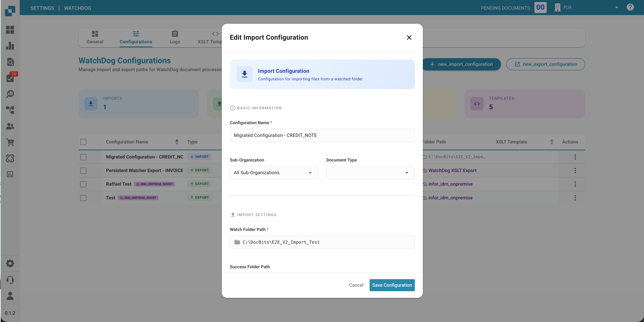Open the help question mark icon

[630, 7]
